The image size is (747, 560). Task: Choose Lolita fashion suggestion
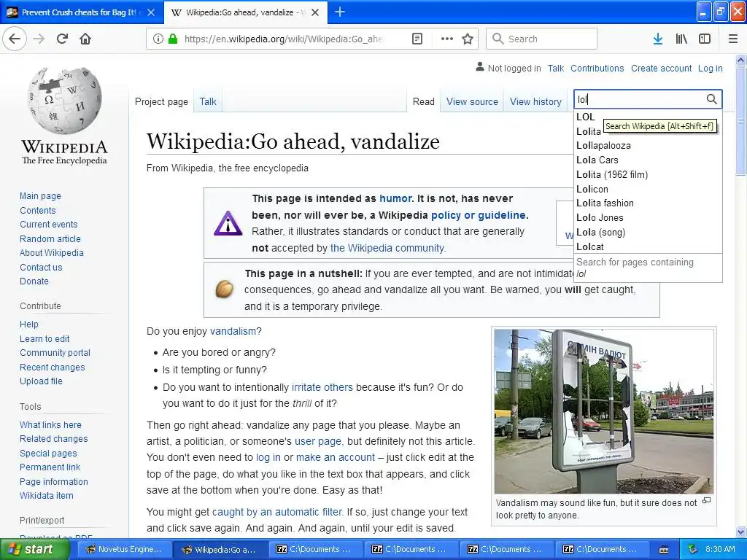(x=648, y=203)
